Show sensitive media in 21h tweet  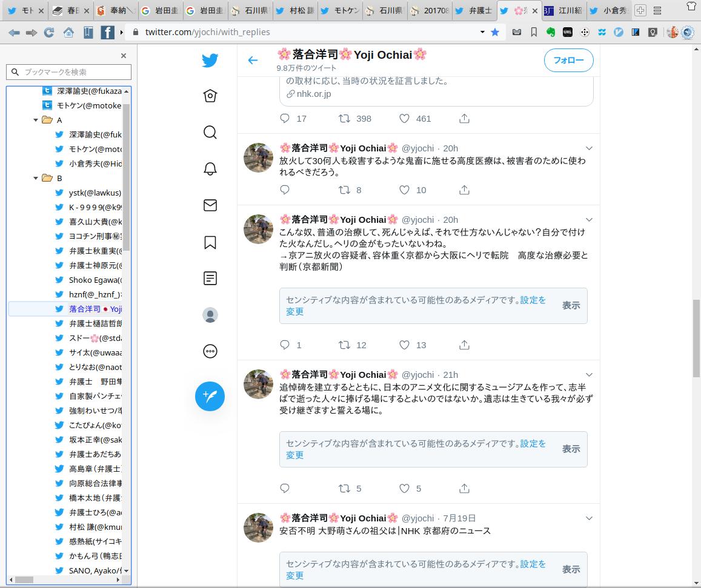tap(571, 449)
